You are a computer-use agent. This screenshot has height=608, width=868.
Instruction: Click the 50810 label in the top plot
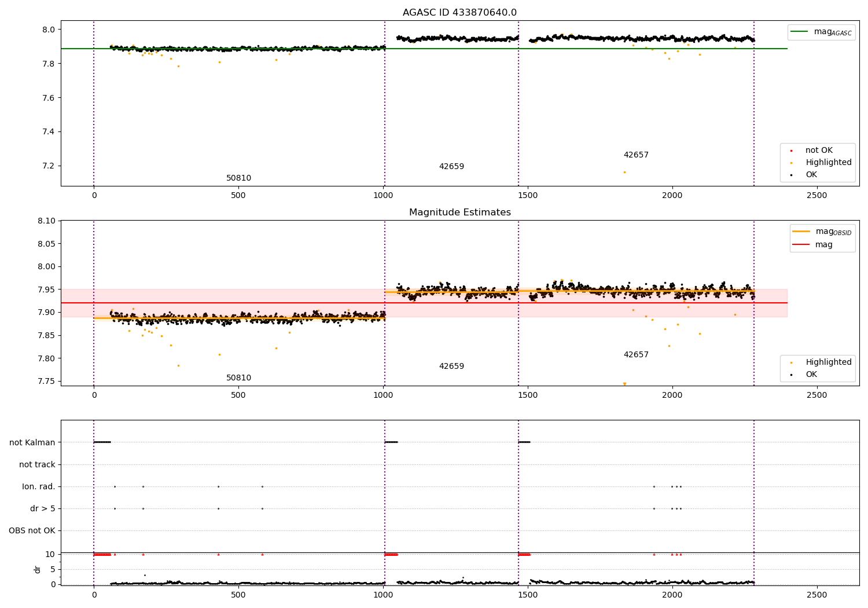(x=238, y=178)
